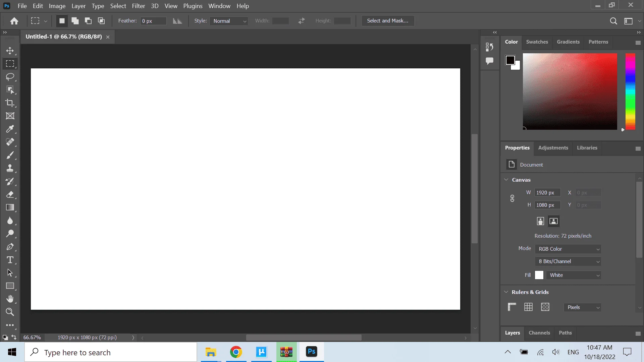The image size is (644, 362).
Task: Click the black foreground color swatch
Action: click(x=510, y=60)
